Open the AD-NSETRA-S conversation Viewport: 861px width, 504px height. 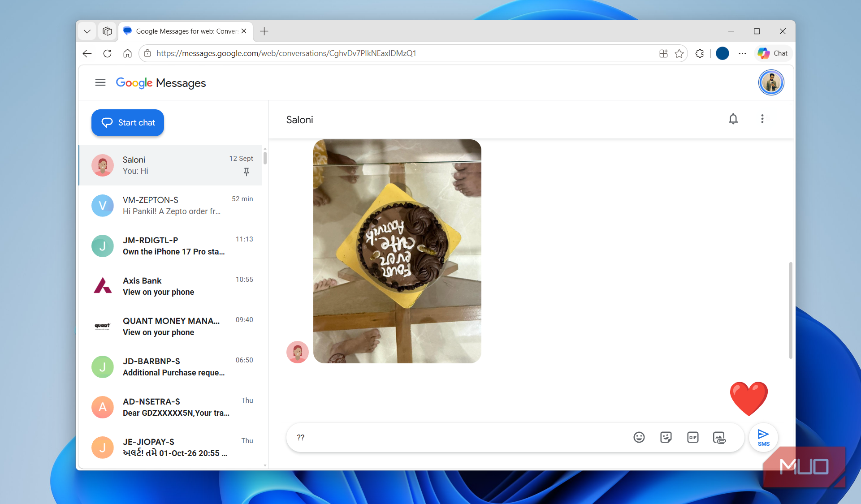point(170,407)
